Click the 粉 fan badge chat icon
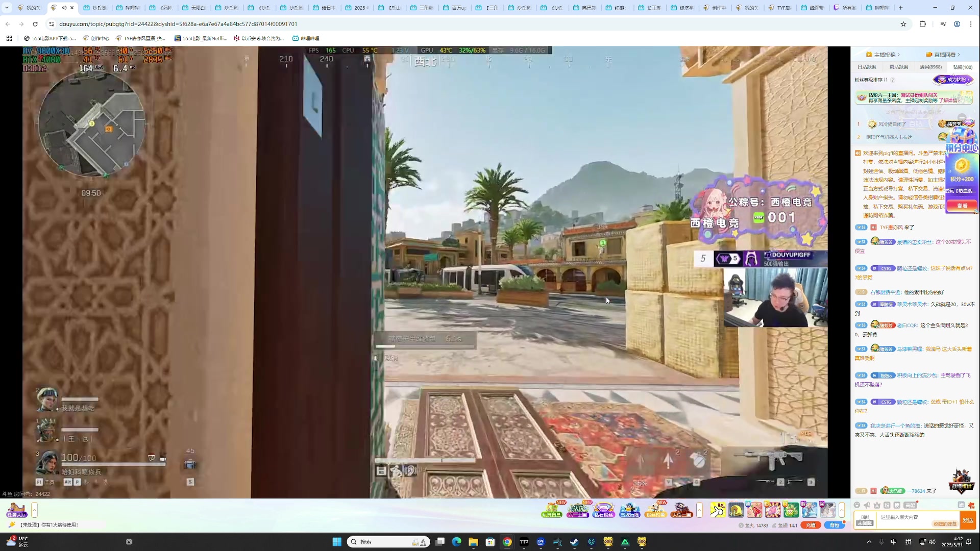This screenshot has height=551, width=980. (x=887, y=505)
